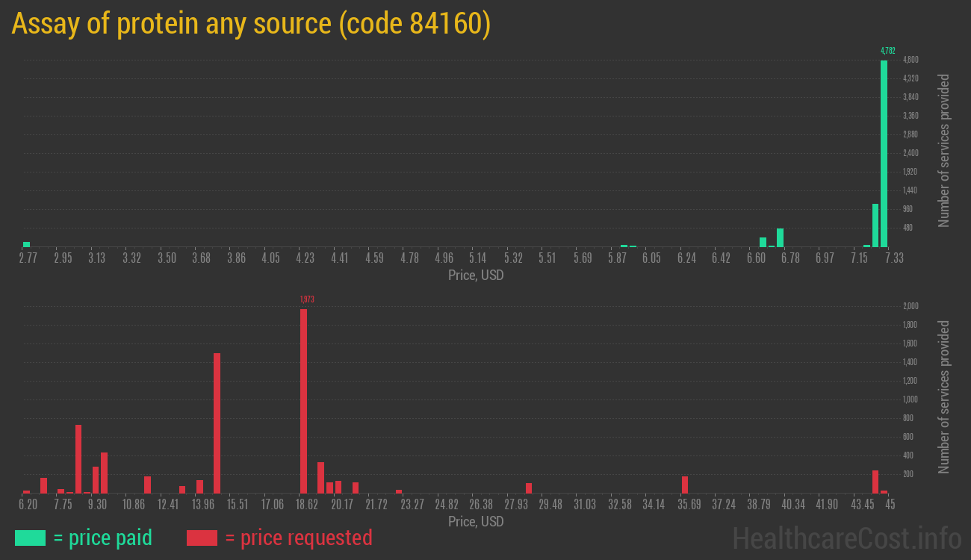Click the top chart's "Number of services provided" axis title
971x560 pixels.
tap(943, 150)
